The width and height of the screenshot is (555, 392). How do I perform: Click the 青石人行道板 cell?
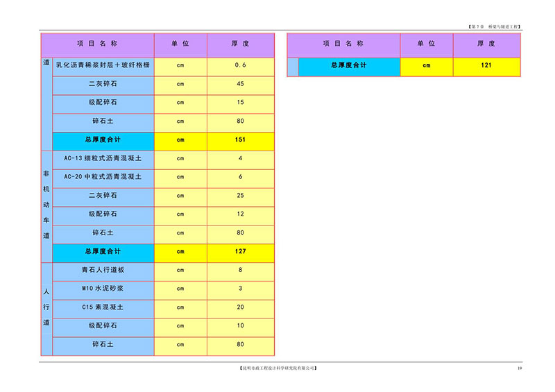pos(103,270)
